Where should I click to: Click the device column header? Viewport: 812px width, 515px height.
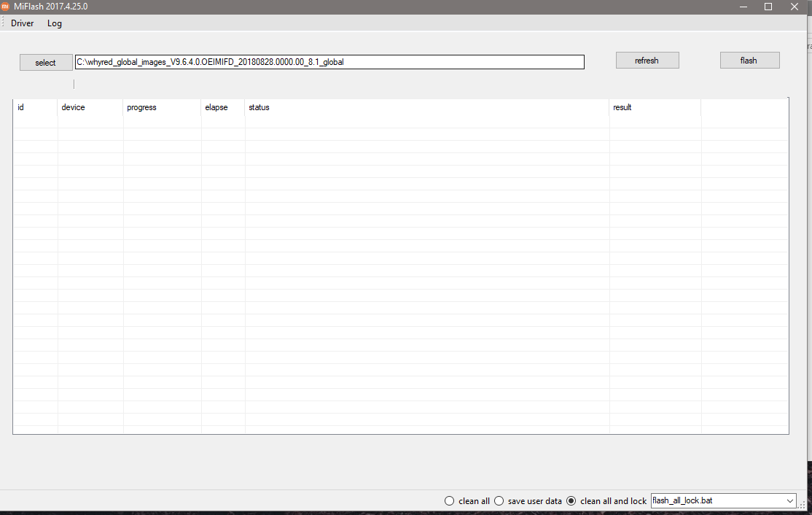click(x=90, y=107)
